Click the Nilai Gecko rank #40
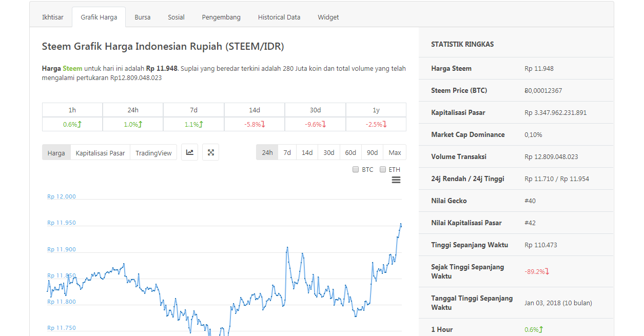The image size is (644, 336). [x=530, y=201]
